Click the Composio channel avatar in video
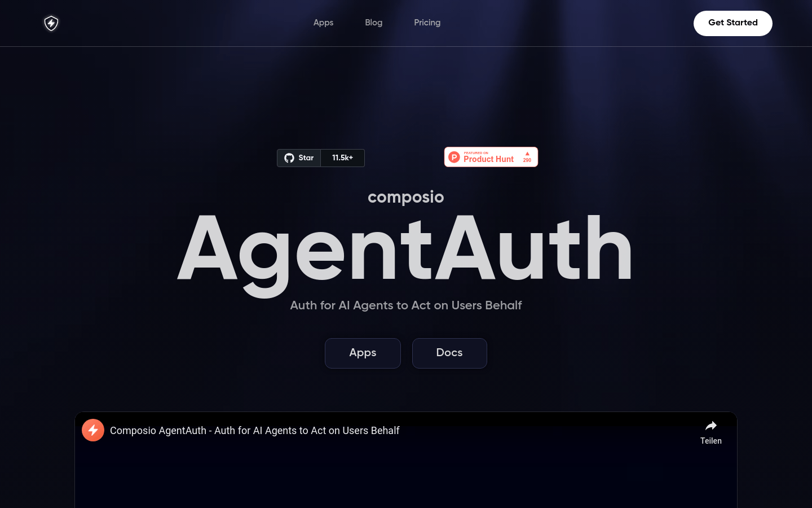The width and height of the screenshot is (812, 508). point(93,430)
